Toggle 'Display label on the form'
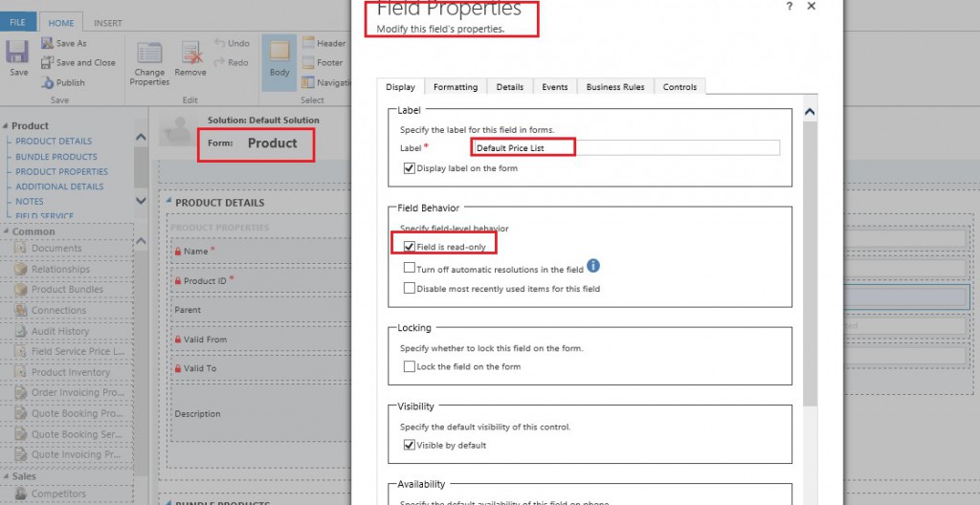Viewport: 980px width, 505px height. [410, 168]
